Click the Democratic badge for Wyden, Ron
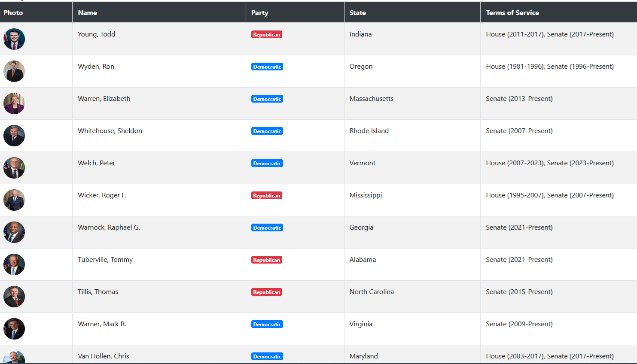Screen dimensions: 637x364 [267, 67]
